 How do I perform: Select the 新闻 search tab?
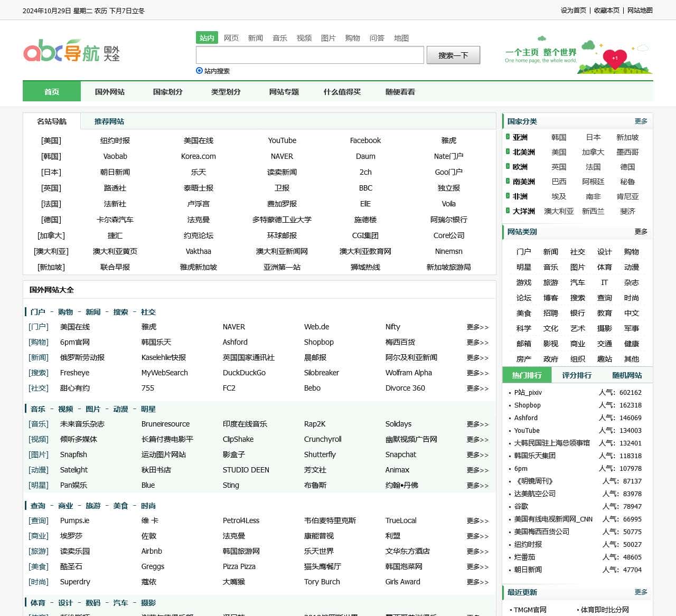pos(256,38)
